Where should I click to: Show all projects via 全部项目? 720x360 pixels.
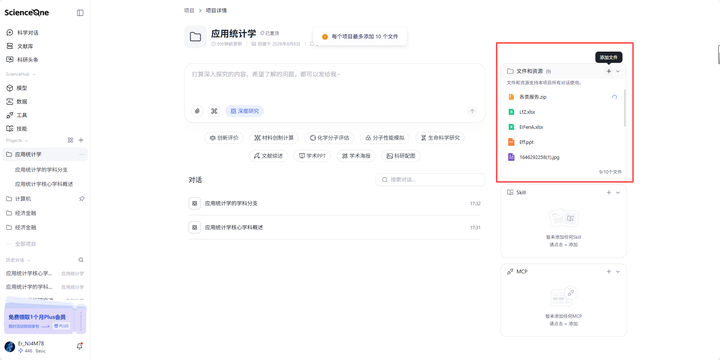[x=25, y=244]
